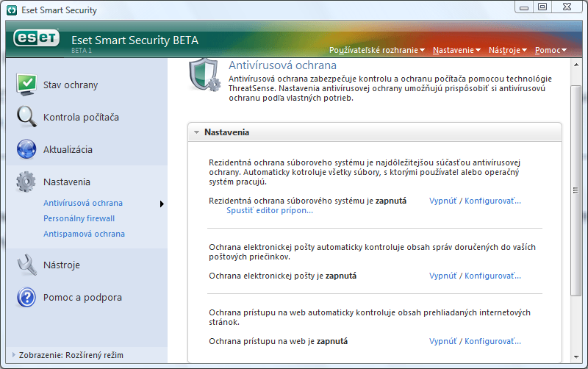
Task: Click Vypnúť for rezidentná ochrana
Action: pyautogui.click(x=443, y=201)
